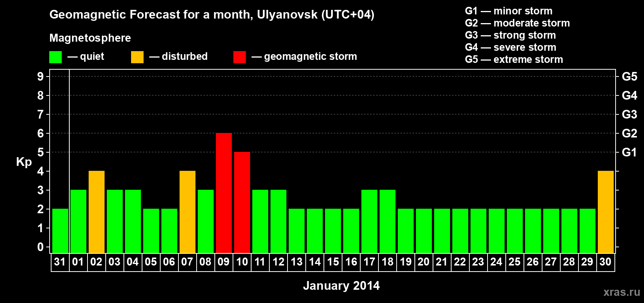Click the G2 right axis label
This screenshot has width=644, height=303.
pos(630,133)
